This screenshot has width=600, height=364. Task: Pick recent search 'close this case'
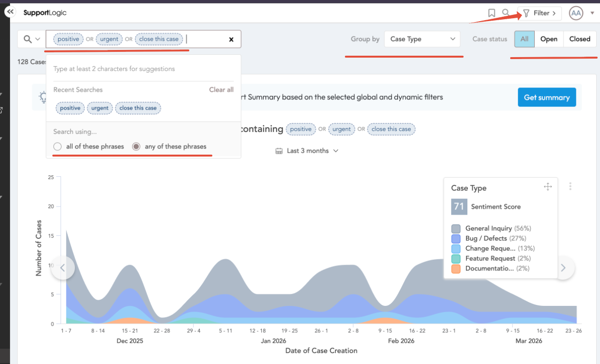pyautogui.click(x=138, y=108)
